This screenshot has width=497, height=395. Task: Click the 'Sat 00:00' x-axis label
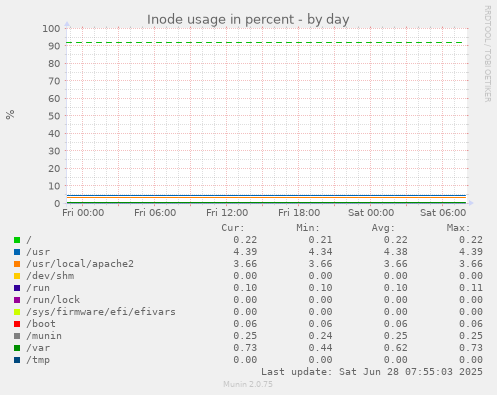(x=371, y=213)
